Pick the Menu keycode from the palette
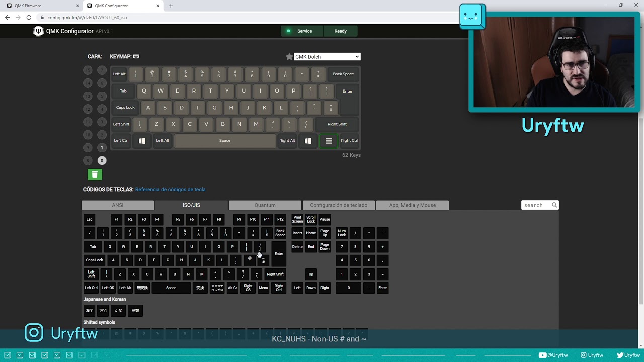 click(x=263, y=288)
